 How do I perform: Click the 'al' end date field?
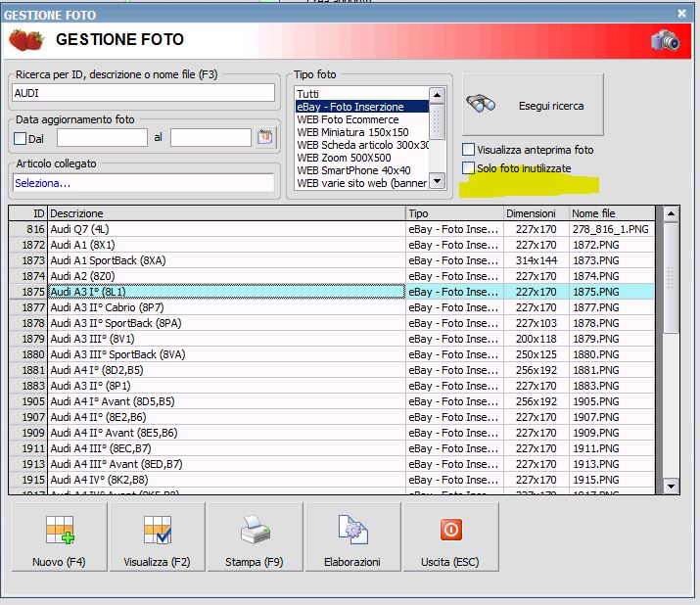[x=210, y=137]
